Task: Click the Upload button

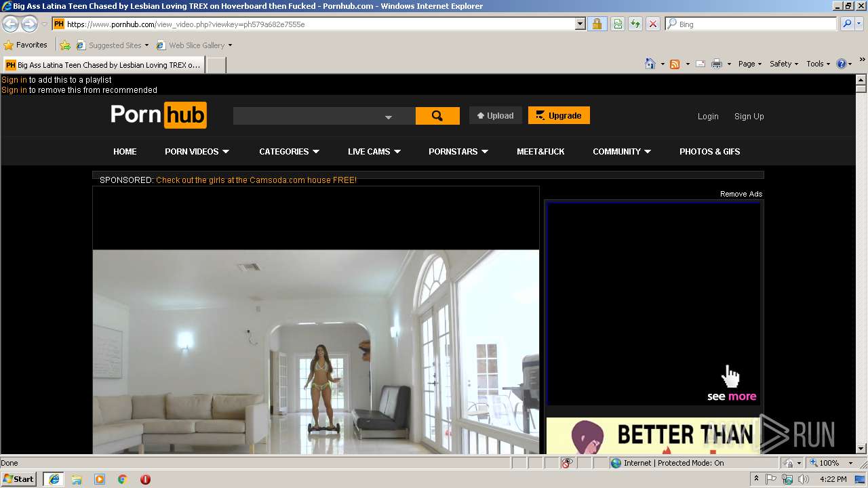Action: point(496,116)
